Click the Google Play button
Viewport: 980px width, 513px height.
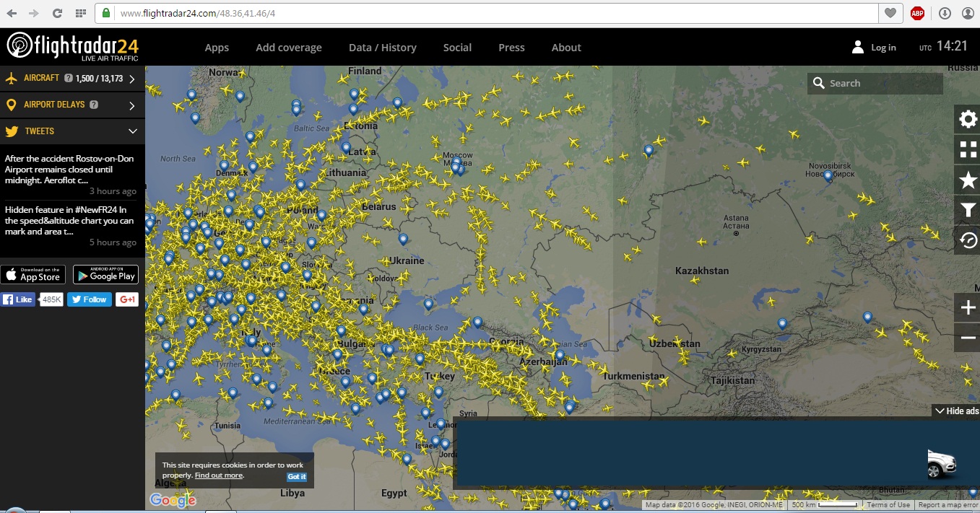105,274
